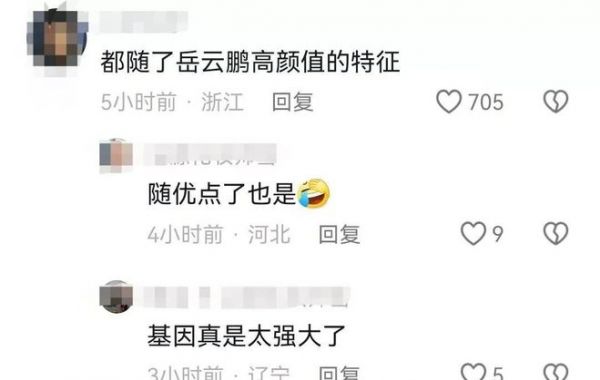Tap broken heart on 河北 reply

556,233
